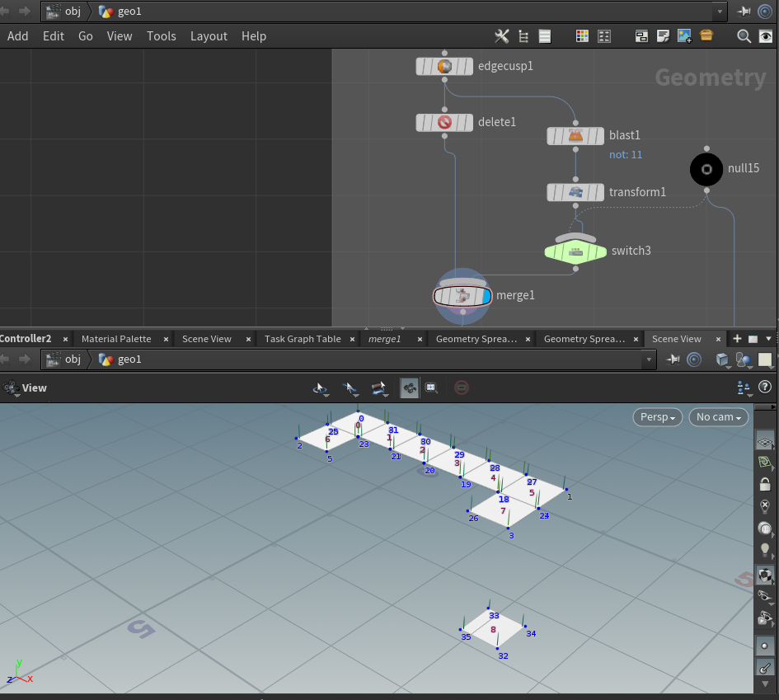Click the edgecusp1 node icon
This screenshot has width=779, height=700.
coord(444,66)
